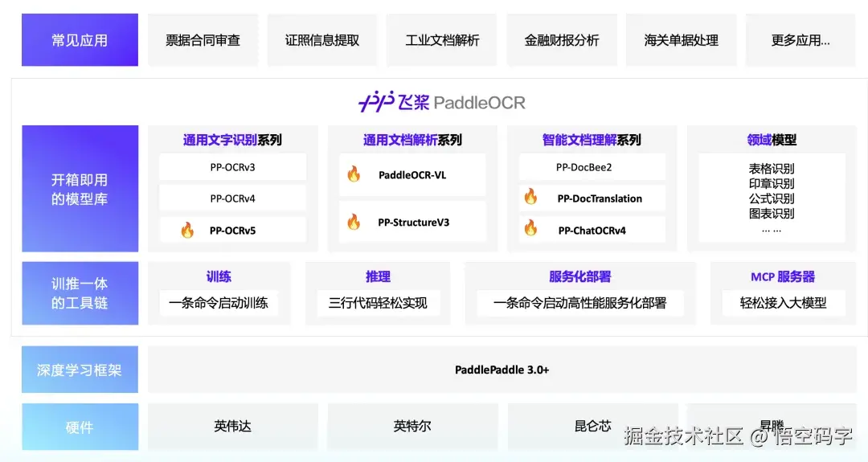The width and height of the screenshot is (868, 462).
Task: Click the PaddlePaddle 3.0+ framework bar
Action: (x=502, y=370)
